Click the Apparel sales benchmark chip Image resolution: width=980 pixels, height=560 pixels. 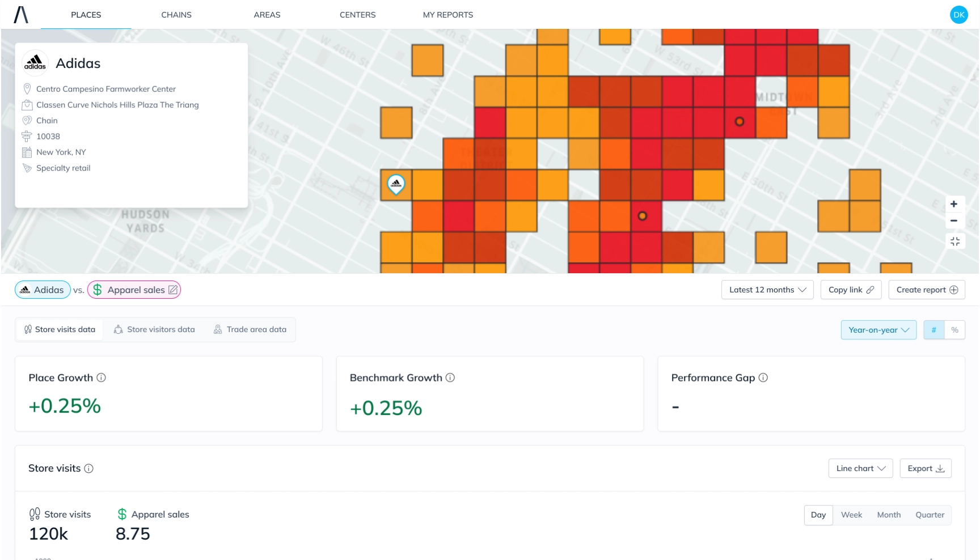(134, 290)
